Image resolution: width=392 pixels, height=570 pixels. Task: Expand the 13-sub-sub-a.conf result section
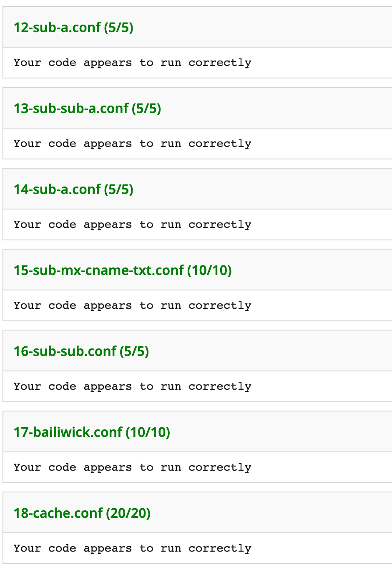click(198, 108)
